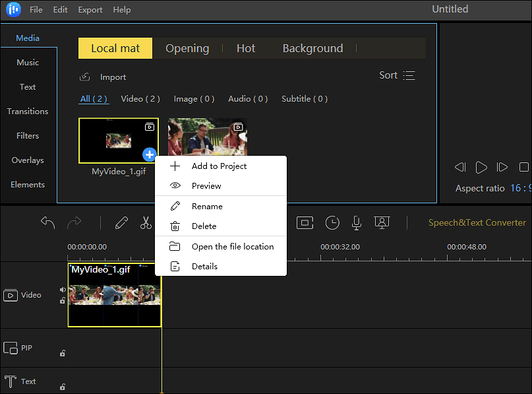Filter by Video (2)
The width and height of the screenshot is (532, 394).
click(140, 99)
